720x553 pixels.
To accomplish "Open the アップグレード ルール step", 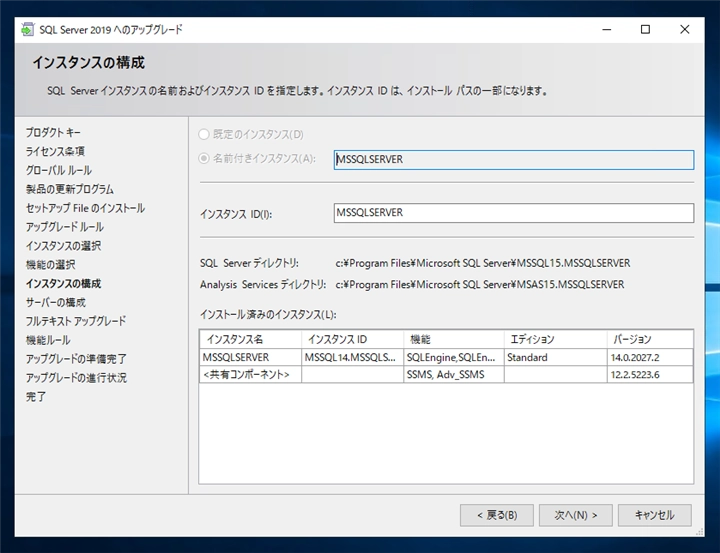I will [65, 227].
